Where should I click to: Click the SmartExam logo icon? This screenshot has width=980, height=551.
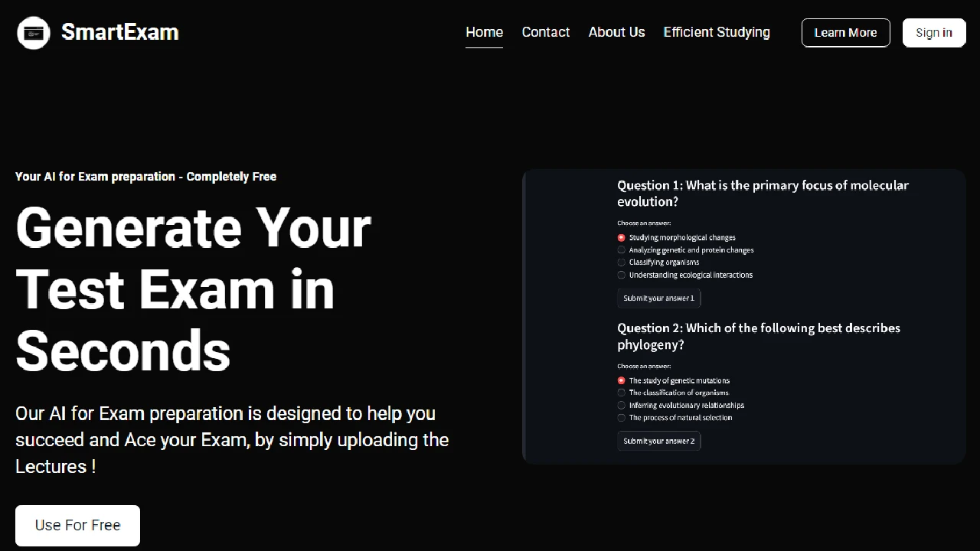33,33
